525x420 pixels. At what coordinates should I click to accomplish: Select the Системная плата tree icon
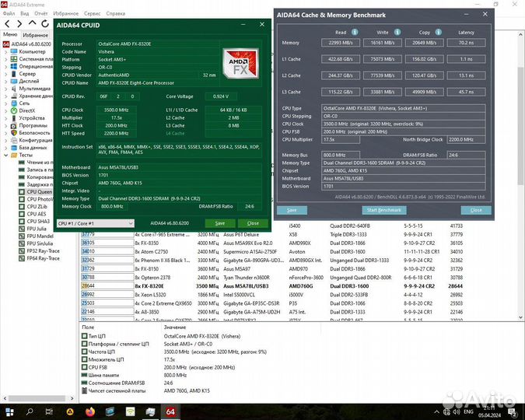14,59
